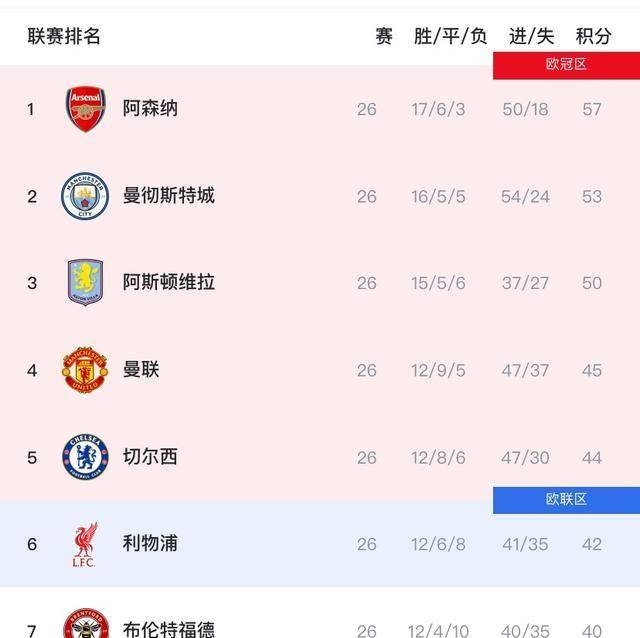Click the Brentford club crest icon
Image resolution: width=640 pixels, height=638 pixels.
tap(85, 627)
